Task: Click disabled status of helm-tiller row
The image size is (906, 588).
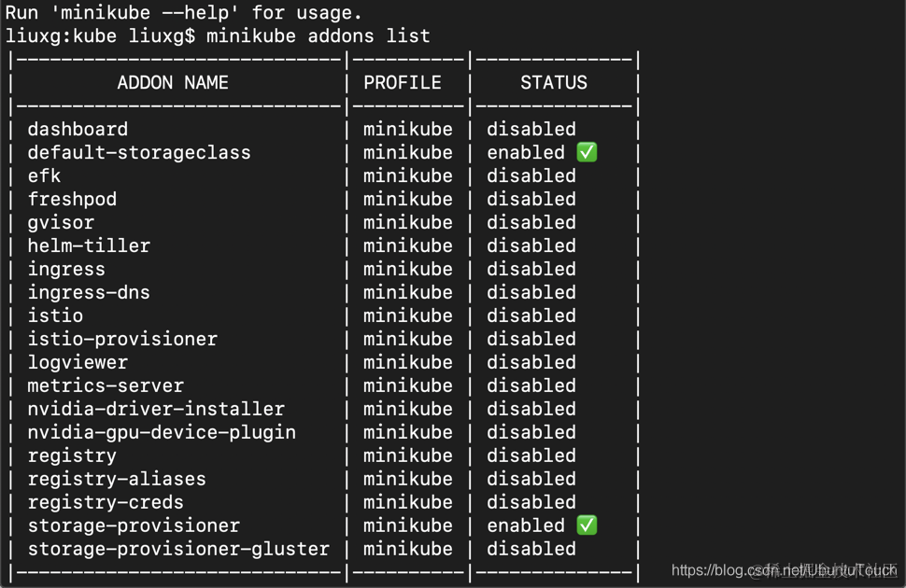Action: 531,246
